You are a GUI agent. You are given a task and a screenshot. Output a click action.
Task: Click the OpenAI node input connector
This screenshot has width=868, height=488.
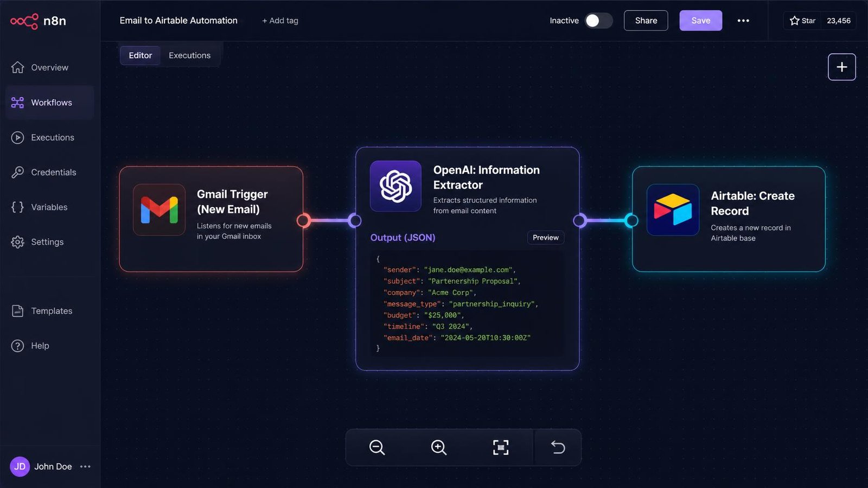(355, 220)
